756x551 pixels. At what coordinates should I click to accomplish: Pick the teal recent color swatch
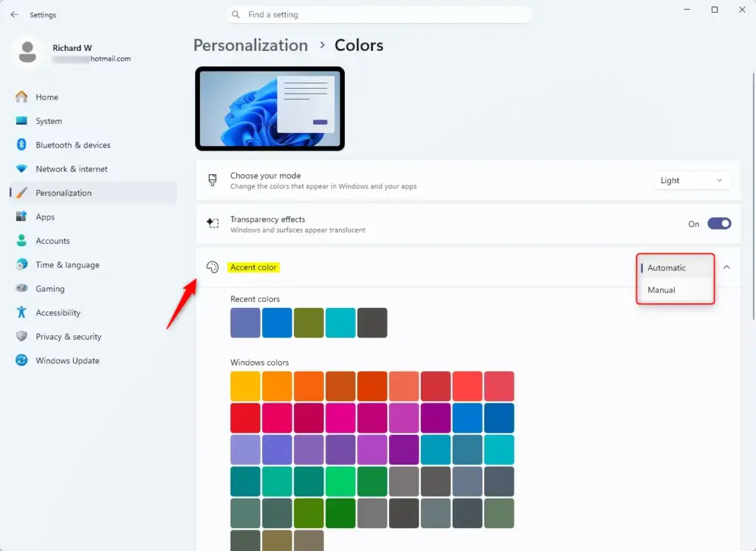(x=340, y=323)
